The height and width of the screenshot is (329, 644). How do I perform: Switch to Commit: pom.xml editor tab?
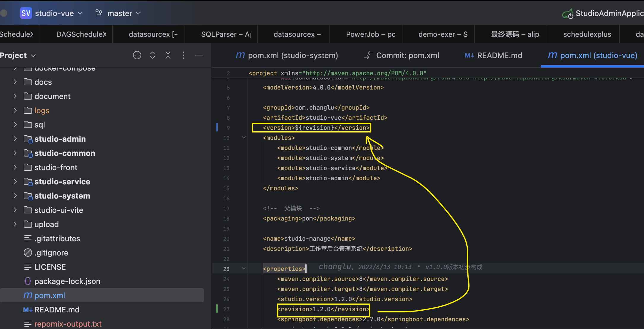[x=402, y=55]
